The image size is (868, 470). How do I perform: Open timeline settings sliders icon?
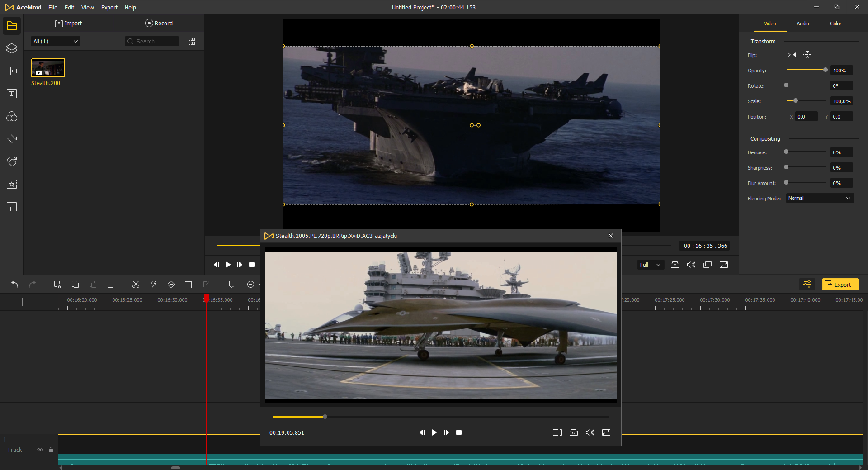pyautogui.click(x=807, y=285)
